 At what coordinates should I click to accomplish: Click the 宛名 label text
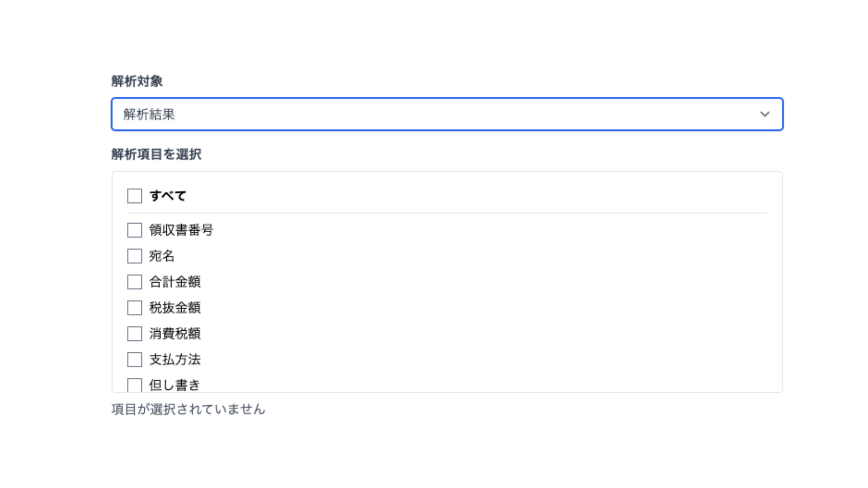pos(161,256)
